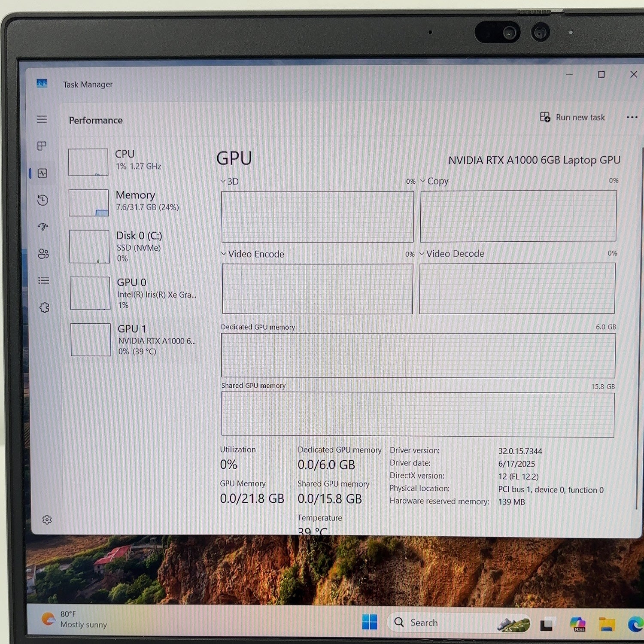Select Disk 0 (C:) performance item
The width and height of the screenshot is (644, 644).
[134, 247]
